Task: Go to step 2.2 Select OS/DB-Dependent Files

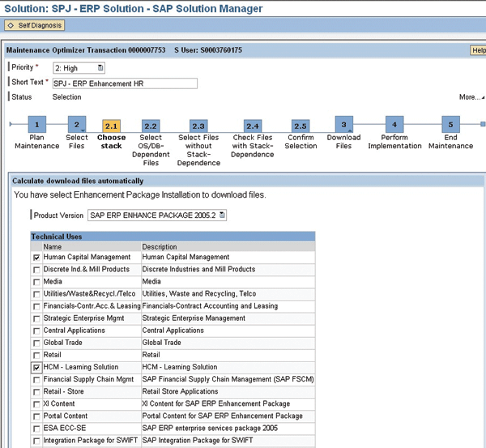Action: [151, 126]
